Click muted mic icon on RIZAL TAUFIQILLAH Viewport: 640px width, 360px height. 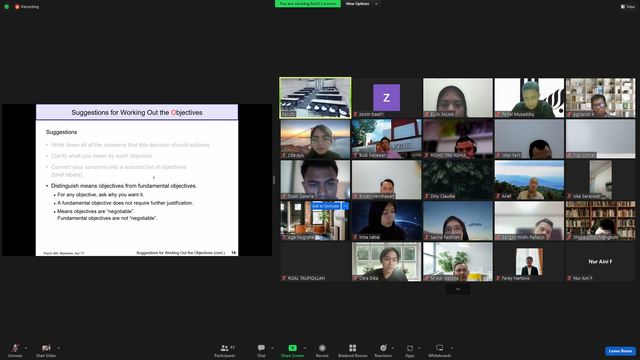(x=284, y=278)
